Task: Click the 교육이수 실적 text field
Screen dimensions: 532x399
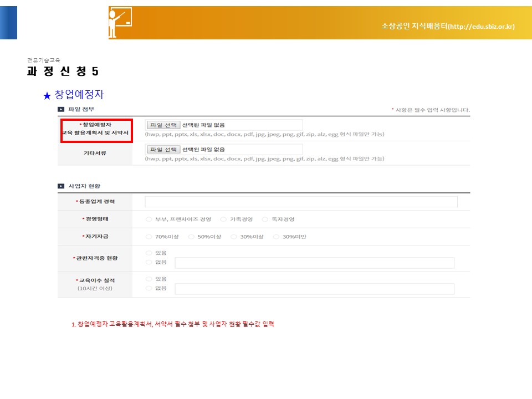Action: (x=315, y=289)
